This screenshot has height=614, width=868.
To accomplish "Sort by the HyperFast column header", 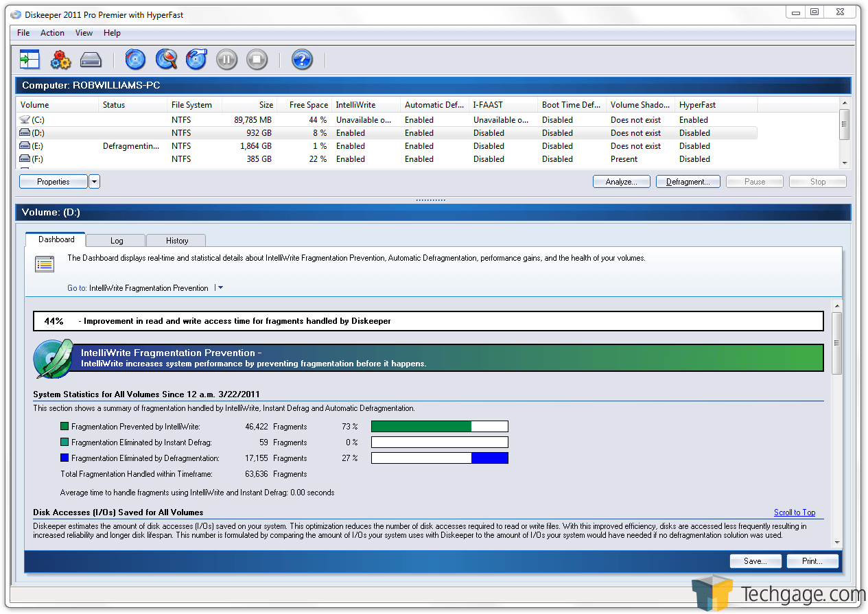I will click(716, 105).
